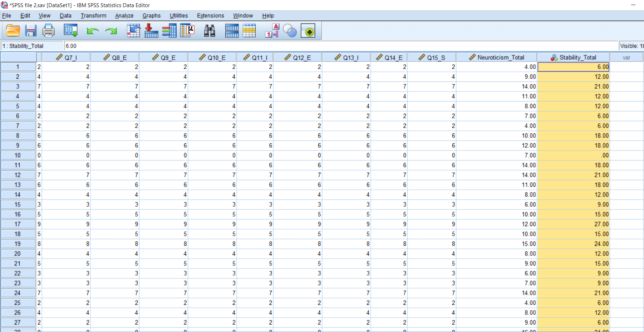Toggle Use Variable Sets
The width and height of the screenshot is (644, 332).
point(290,31)
